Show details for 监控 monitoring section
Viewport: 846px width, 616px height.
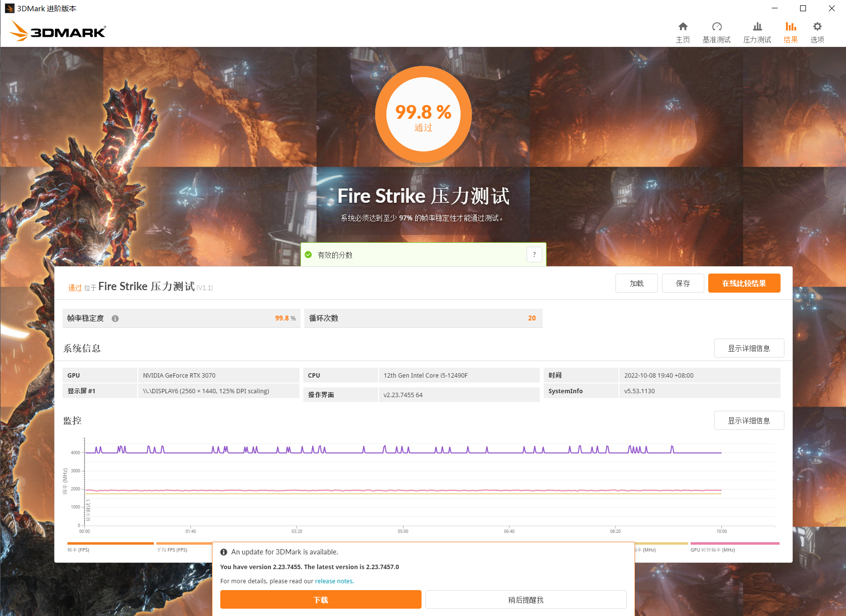749,421
